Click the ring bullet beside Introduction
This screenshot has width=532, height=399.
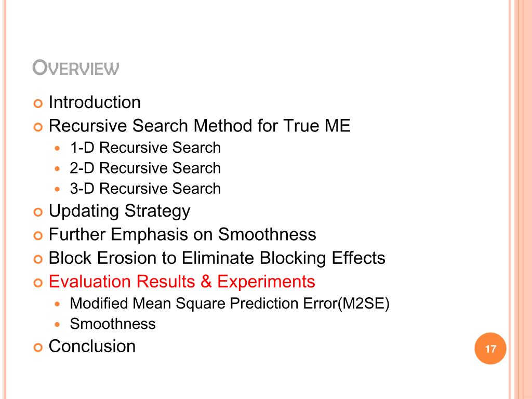(38, 103)
